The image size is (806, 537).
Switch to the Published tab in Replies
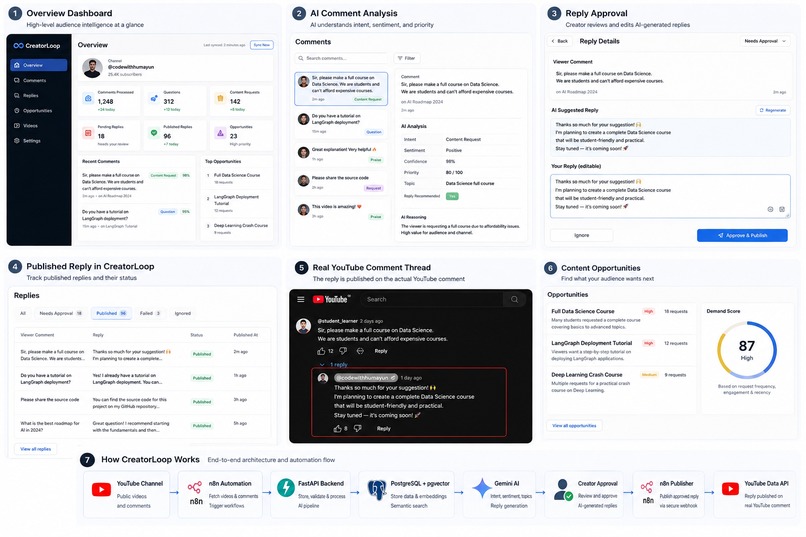(112, 313)
